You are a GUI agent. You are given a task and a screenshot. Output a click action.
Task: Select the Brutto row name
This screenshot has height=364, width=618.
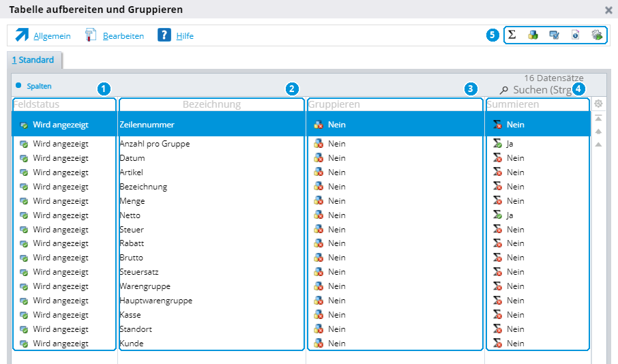[x=131, y=258]
